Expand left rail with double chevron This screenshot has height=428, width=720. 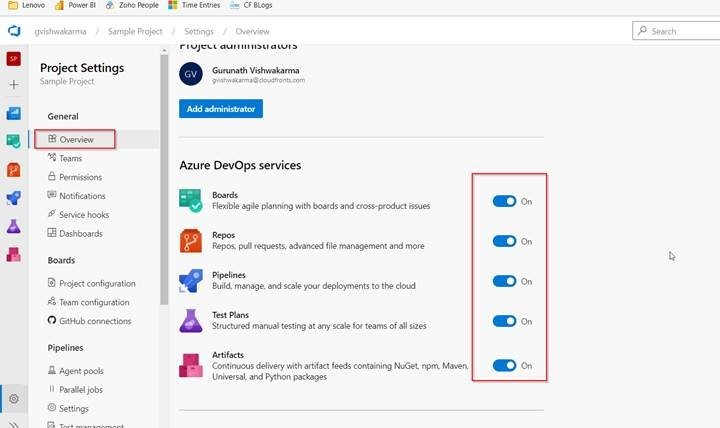coord(14,424)
